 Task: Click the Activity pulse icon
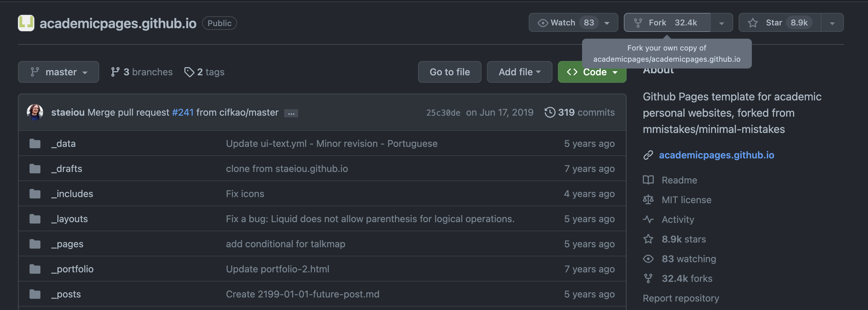coord(649,219)
